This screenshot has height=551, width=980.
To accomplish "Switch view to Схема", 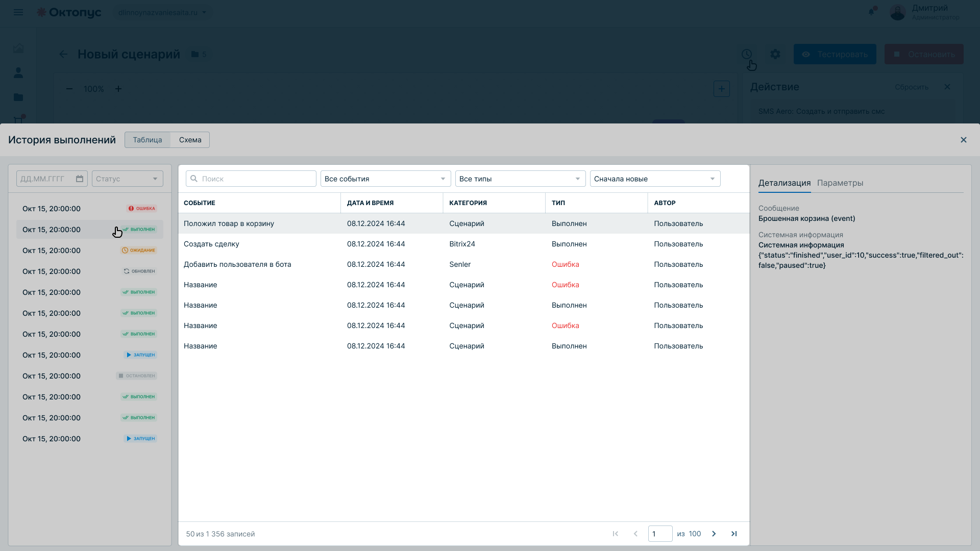I will (x=190, y=140).
